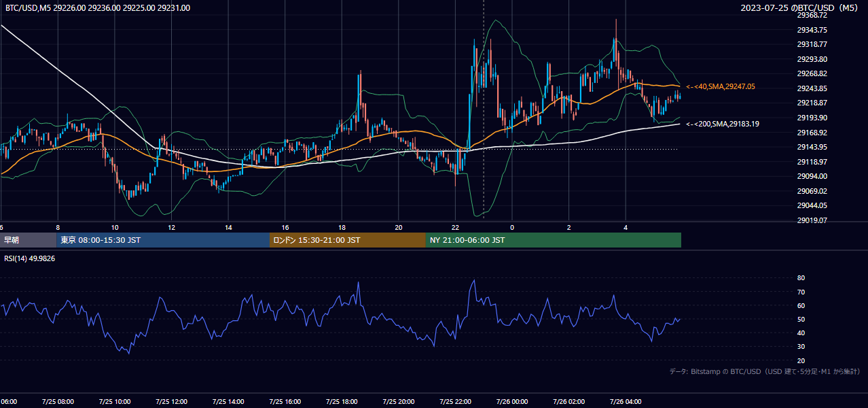The image size is (868, 408).
Task: Click price axis label 29368.72
Action: [812, 15]
